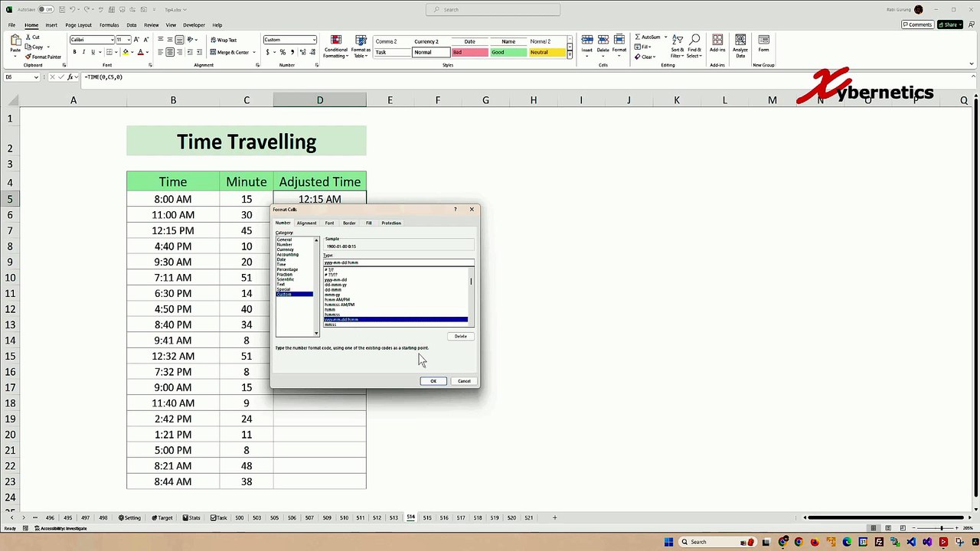
Task: Switch to the Border tab in Format Cells
Action: click(x=349, y=223)
